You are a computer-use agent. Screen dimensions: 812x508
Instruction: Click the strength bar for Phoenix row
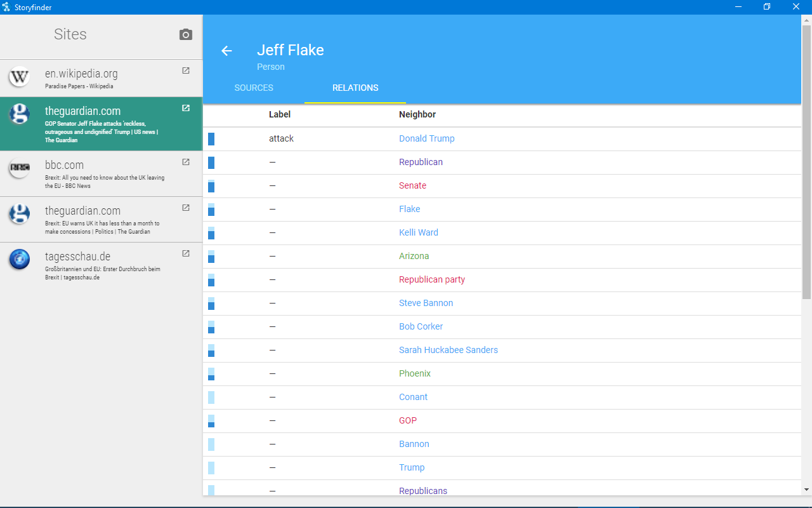(x=211, y=374)
